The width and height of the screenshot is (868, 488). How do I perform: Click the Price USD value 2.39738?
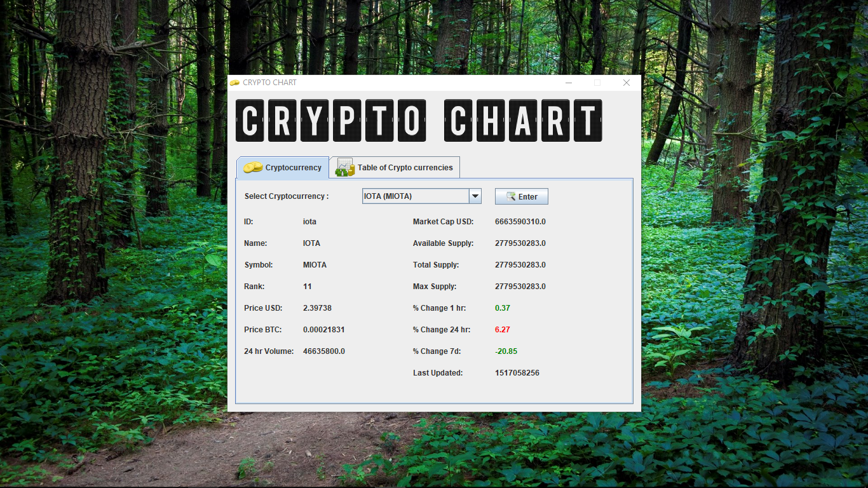click(x=317, y=308)
